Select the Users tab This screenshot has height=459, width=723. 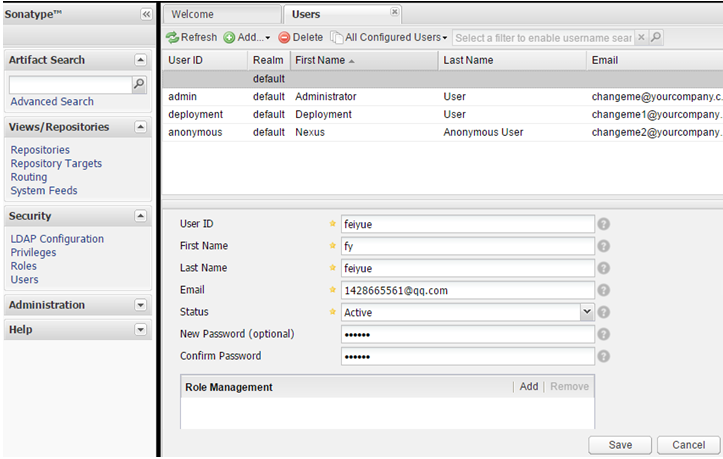coord(342,14)
